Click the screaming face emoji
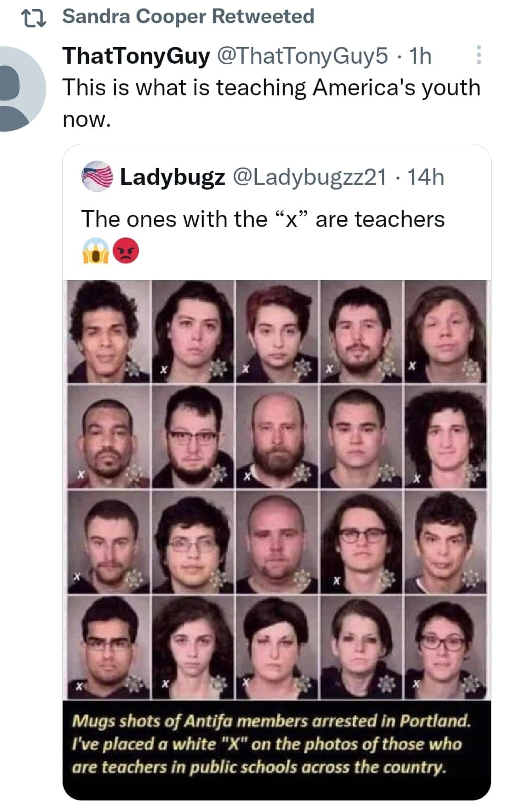 (x=95, y=250)
